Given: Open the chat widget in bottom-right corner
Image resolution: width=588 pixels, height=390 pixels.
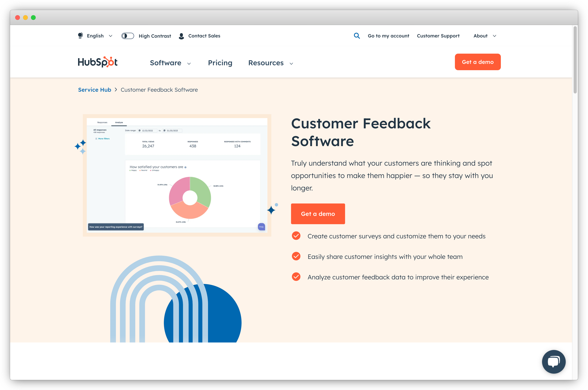Looking at the screenshot, I should (554, 362).
